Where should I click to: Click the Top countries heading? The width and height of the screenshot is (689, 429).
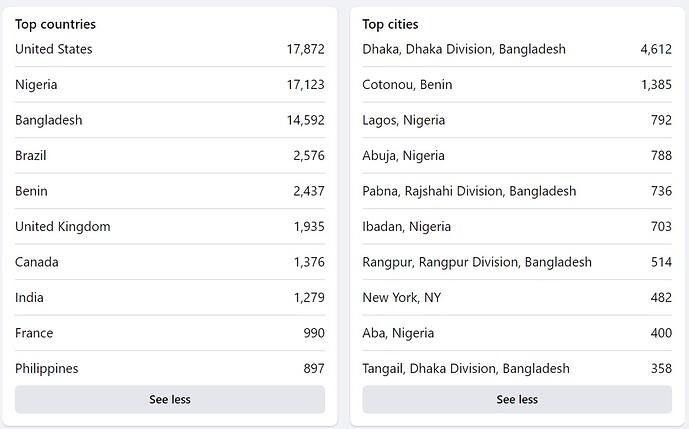[55, 24]
